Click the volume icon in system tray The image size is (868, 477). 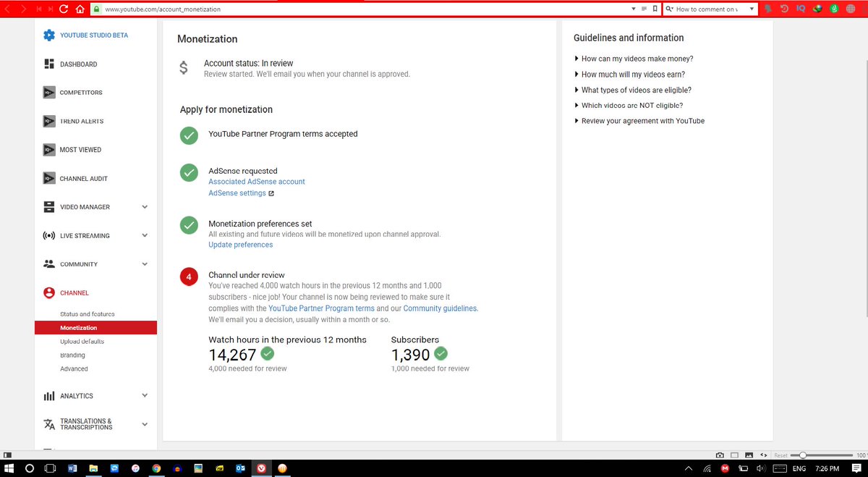[761, 469]
